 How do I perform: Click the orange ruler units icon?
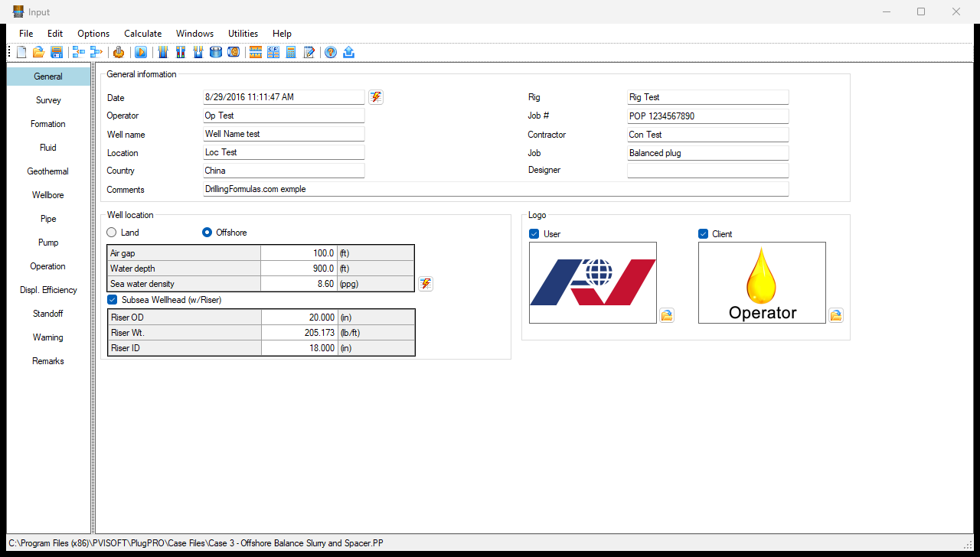(256, 52)
